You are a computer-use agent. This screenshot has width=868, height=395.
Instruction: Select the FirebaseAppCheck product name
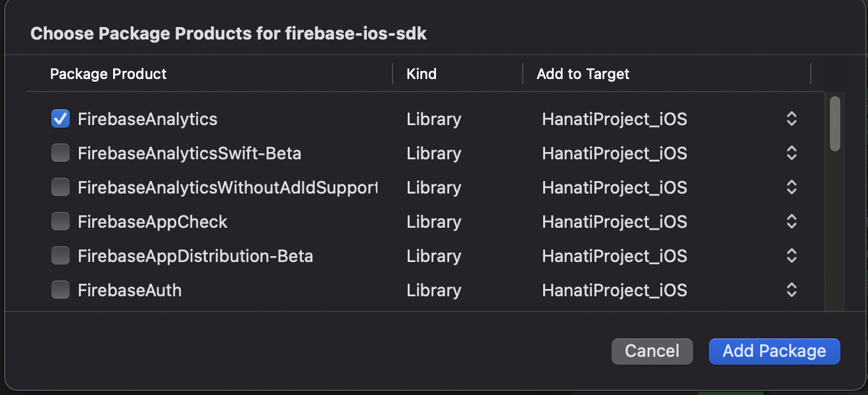tap(153, 222)
